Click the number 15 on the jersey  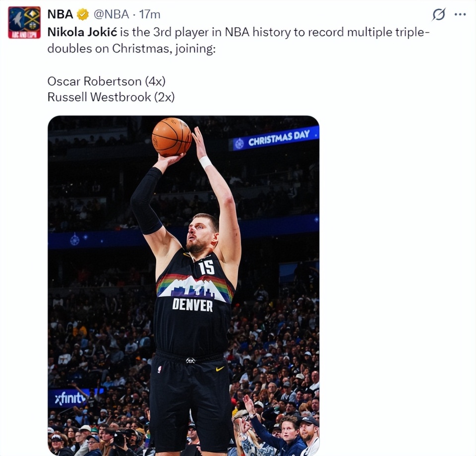coord(207,267)
